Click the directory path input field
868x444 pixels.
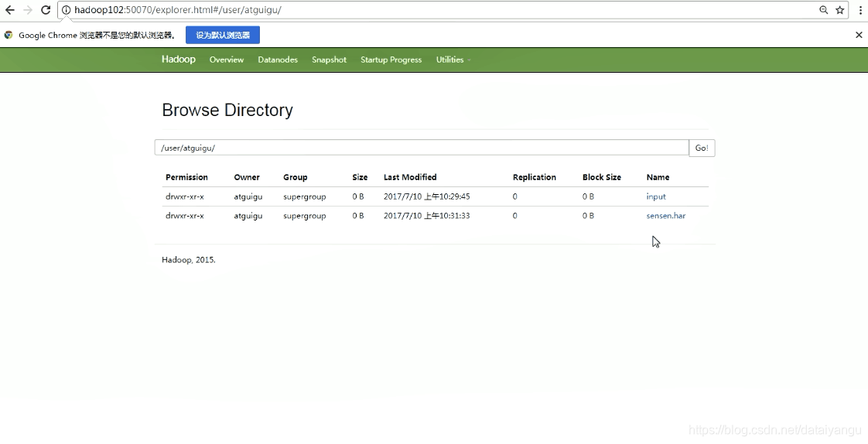point(422,148)
